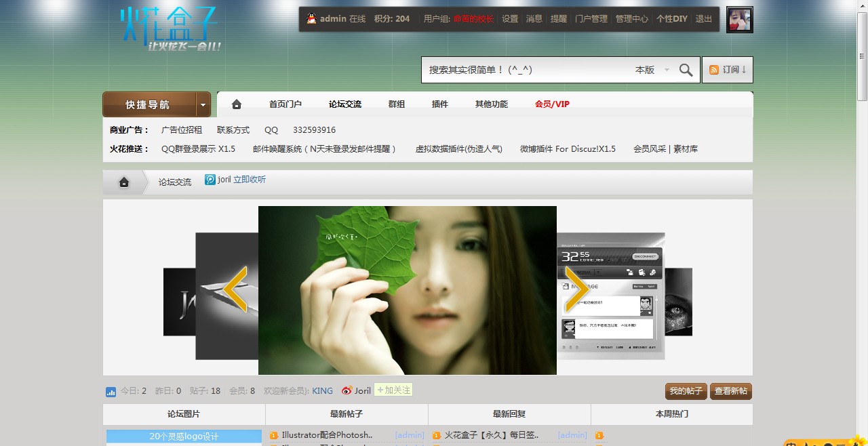Open the 设置 settings link
Screen dimensions: 868x446
point(510,19)
